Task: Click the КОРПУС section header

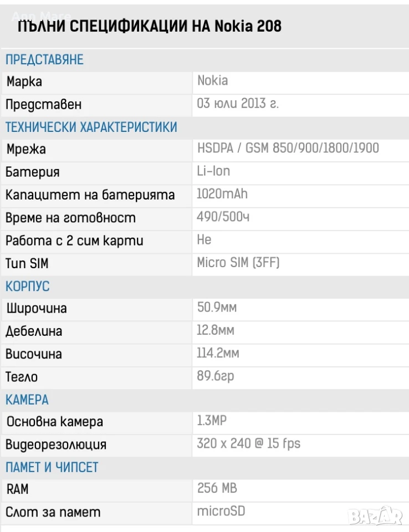Action: point(28,287)
